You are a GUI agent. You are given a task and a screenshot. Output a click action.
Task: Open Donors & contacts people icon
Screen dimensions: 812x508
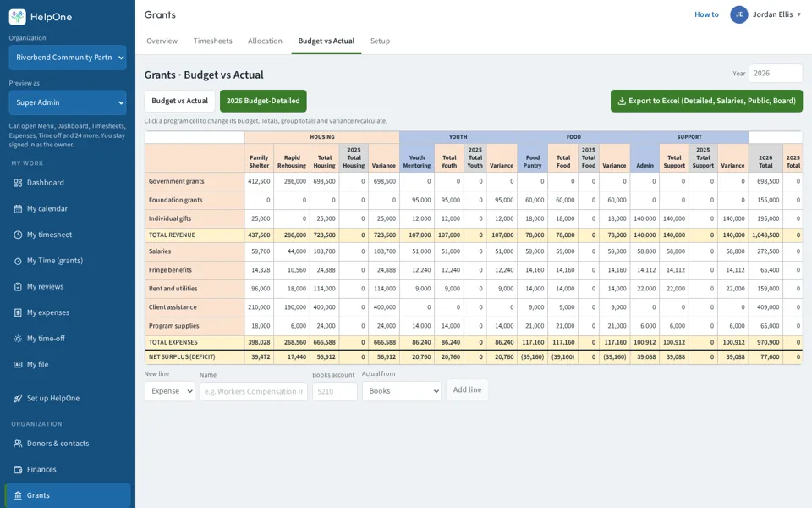(x=18, y=444)
